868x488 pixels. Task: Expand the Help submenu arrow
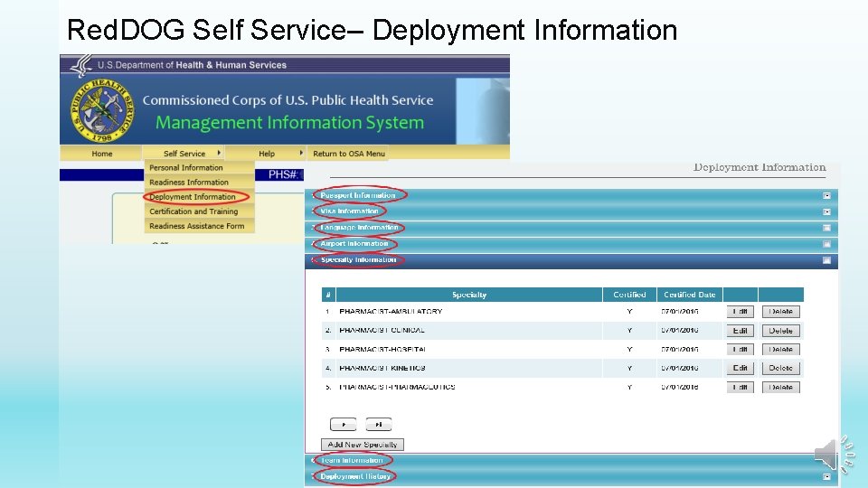click(x=301, y=153)
